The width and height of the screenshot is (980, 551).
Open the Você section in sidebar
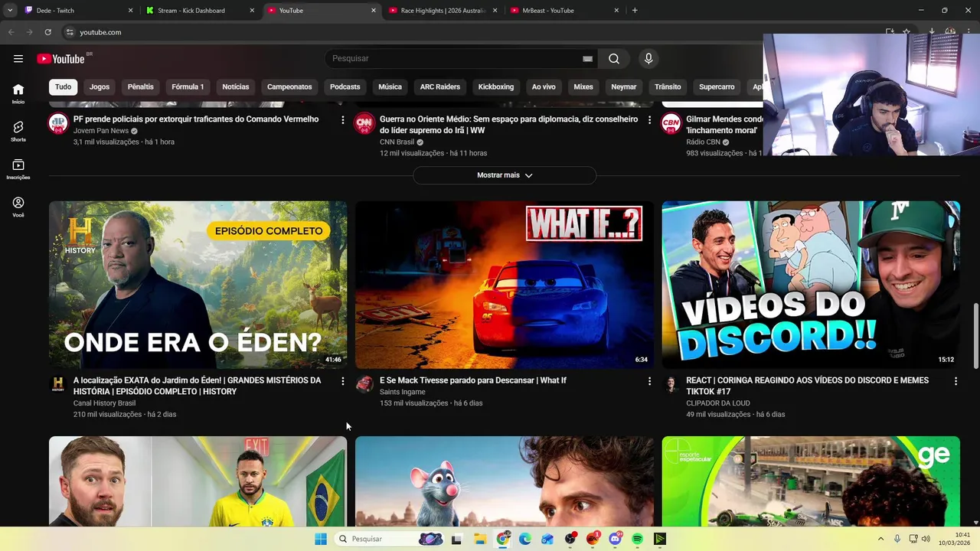[x=18, y=207]
